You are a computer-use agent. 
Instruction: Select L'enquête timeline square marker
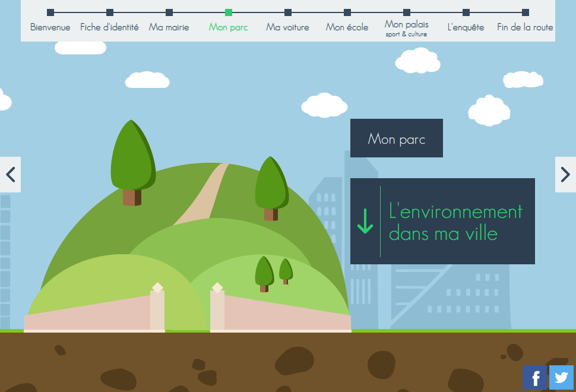click(x=466, y=12)
